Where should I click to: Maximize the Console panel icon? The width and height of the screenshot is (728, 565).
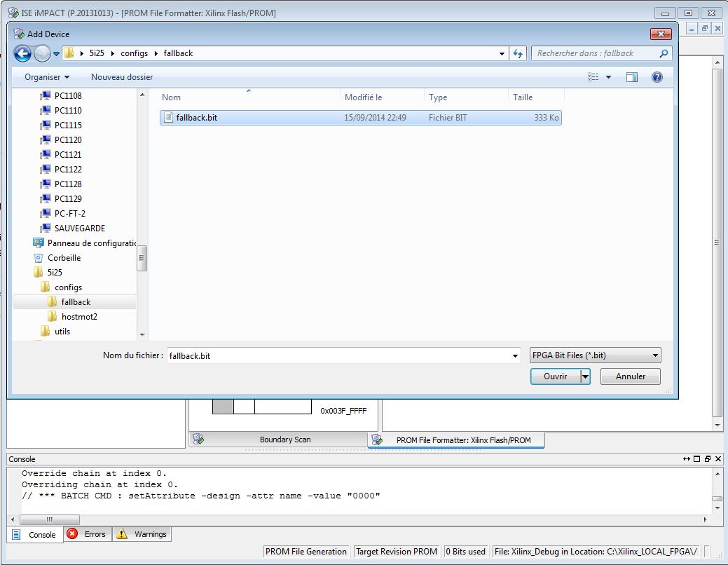click(696, 459)
